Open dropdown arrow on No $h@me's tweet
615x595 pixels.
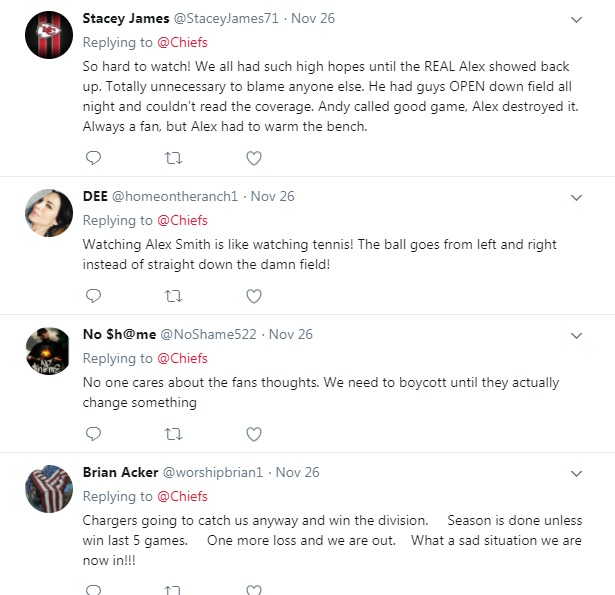click(x=576, y=335)
